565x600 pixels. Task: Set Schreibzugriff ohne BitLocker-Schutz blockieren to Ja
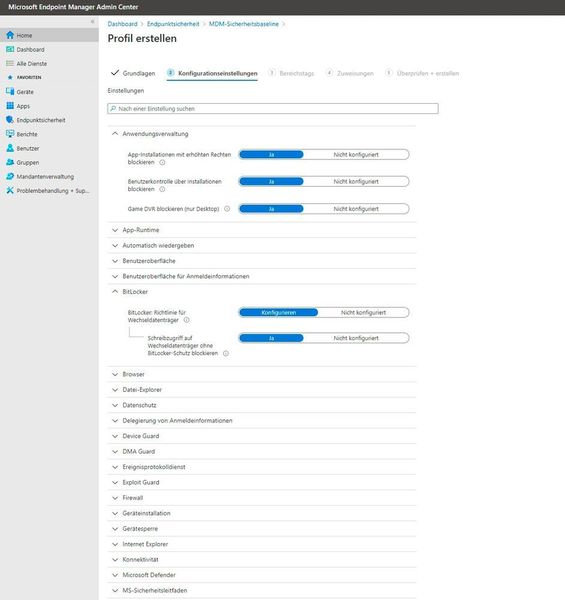(271, 338)
